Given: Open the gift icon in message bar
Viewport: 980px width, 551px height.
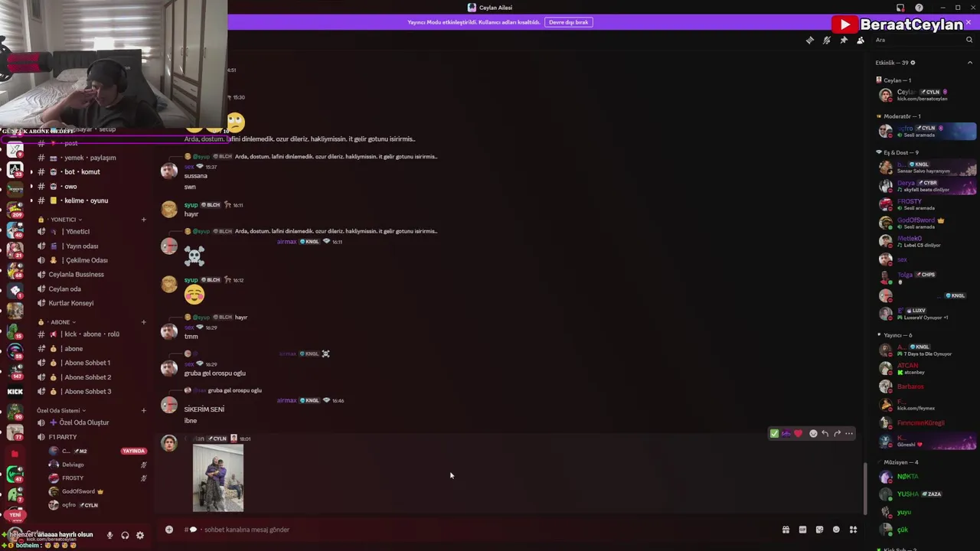Looking at the screenshot, I should pos(786,530).
